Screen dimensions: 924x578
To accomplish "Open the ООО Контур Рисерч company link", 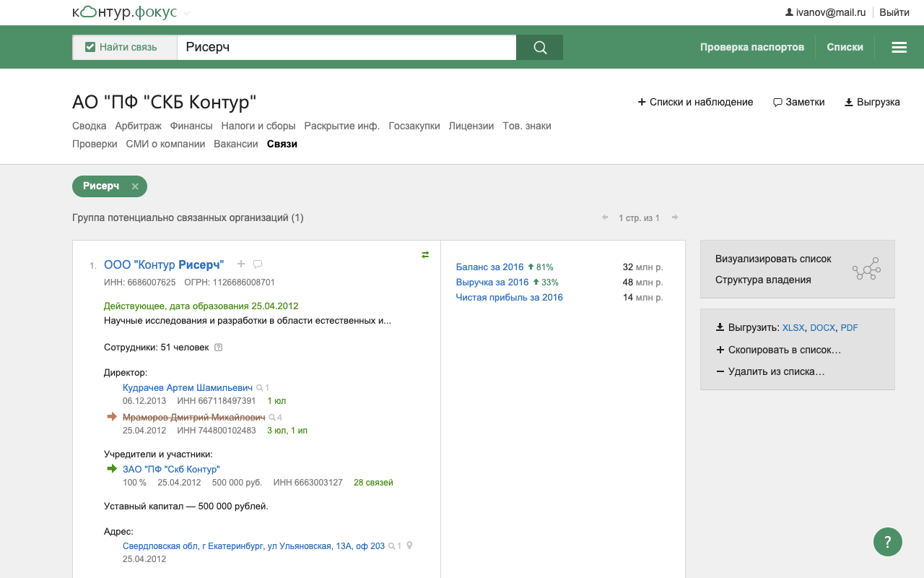I will coord(164,264).
